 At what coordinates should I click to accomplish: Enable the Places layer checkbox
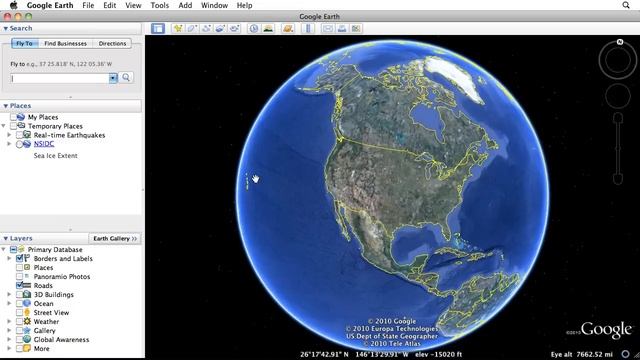[19, 267]
